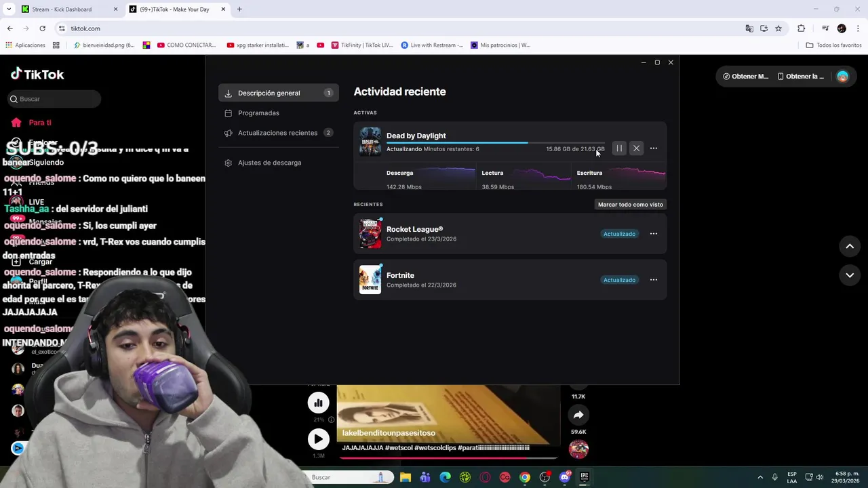Click the TikTok video progress bar
868x488 pixels.
pos(448,457)
